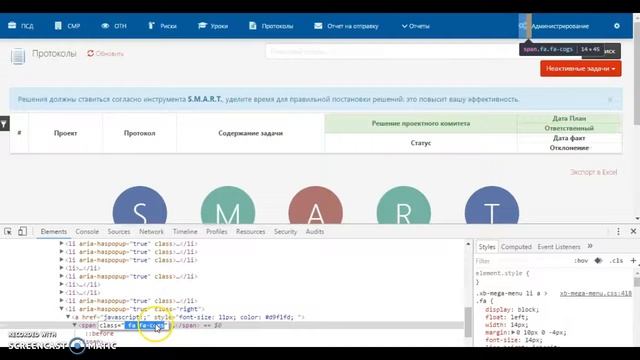Screen dimensions: 640x360
Task: Toggle the :hov element state button
Action: click(x=581, y=261)
